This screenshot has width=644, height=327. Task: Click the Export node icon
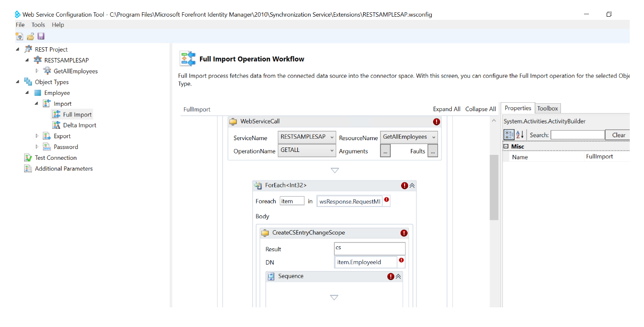47,136
